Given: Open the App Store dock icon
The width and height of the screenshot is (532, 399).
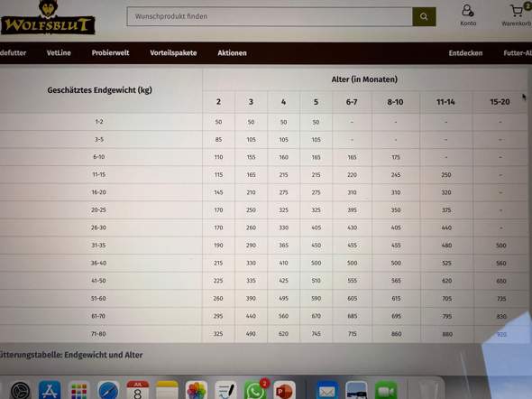Looking at the screenshot, I should click(x=50, y=391).
